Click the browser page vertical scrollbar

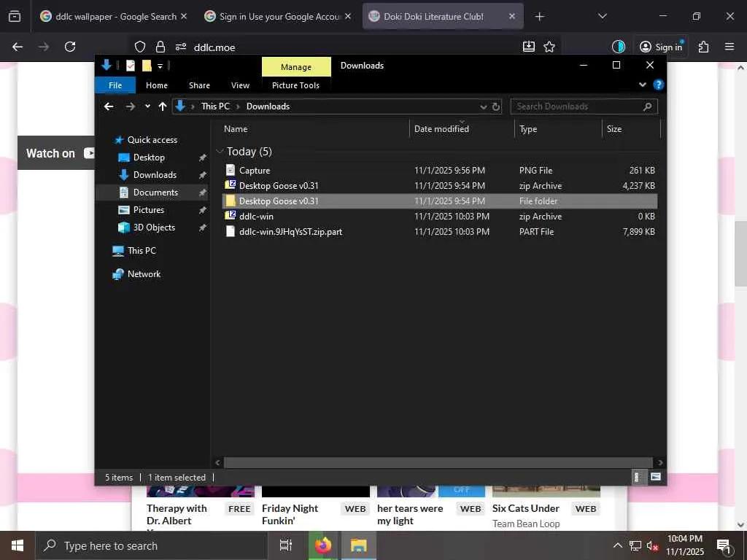pos(741,253)
